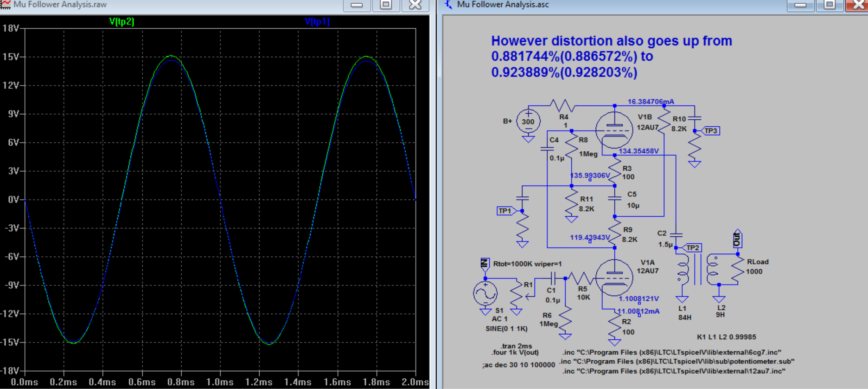The height and width of the screenshot is (389, 868).
Task: Maximize the Mu Follower Analysis.raw window
Action: point(386,5)
